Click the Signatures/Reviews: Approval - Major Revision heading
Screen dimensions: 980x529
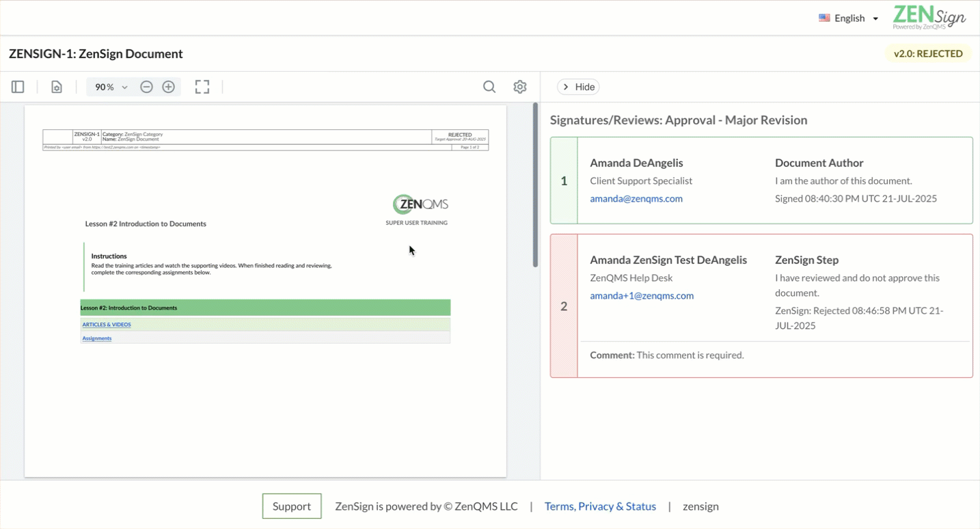[x=679, y=120]
